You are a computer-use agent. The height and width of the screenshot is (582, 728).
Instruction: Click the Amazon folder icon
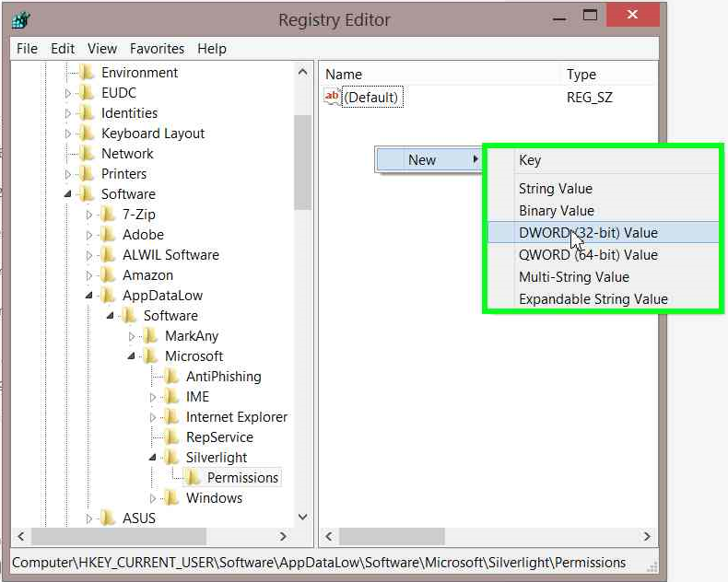pyautogui.click(x=108, y=275)
